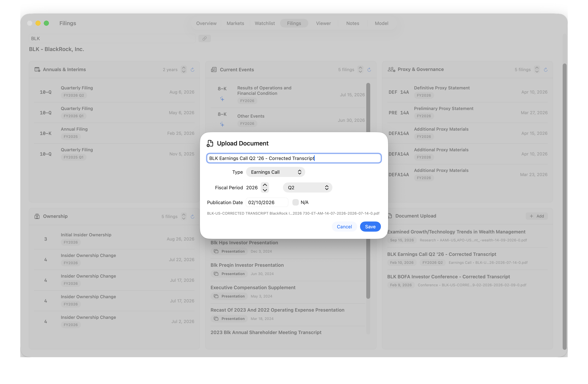Switch to the Overview tab
Image resolution: width=588 pixels, height=384 pixels.
coord(206,23)
